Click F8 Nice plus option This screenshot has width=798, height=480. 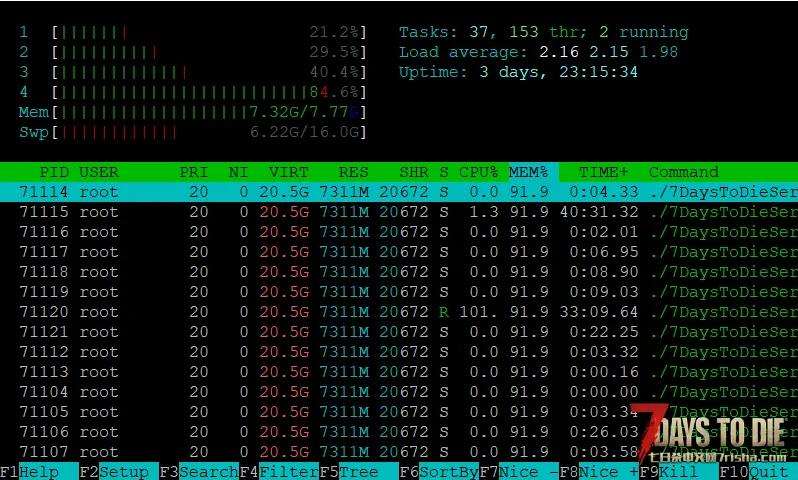coord(598,472)
